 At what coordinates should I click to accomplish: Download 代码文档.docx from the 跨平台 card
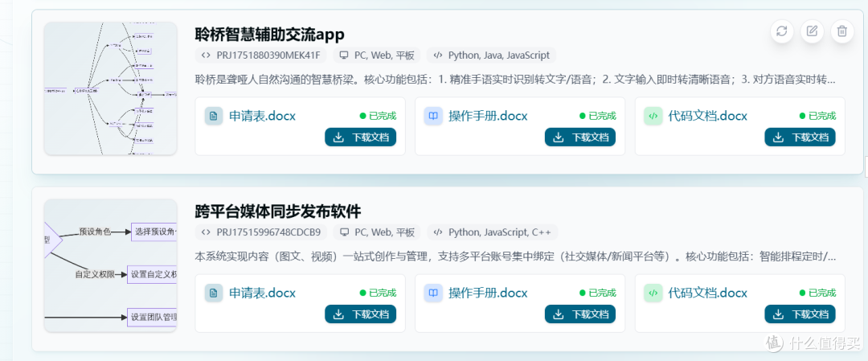(800, 314)
